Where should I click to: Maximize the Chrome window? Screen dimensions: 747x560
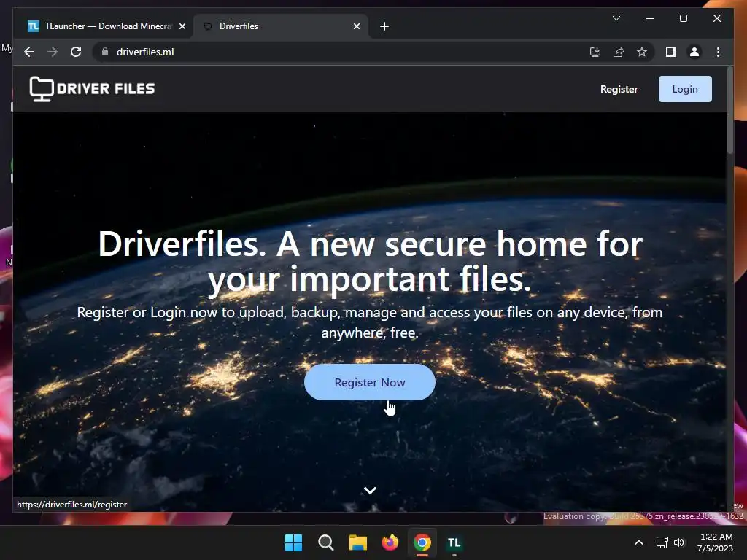pyautogui.click(x=683, y=18)
